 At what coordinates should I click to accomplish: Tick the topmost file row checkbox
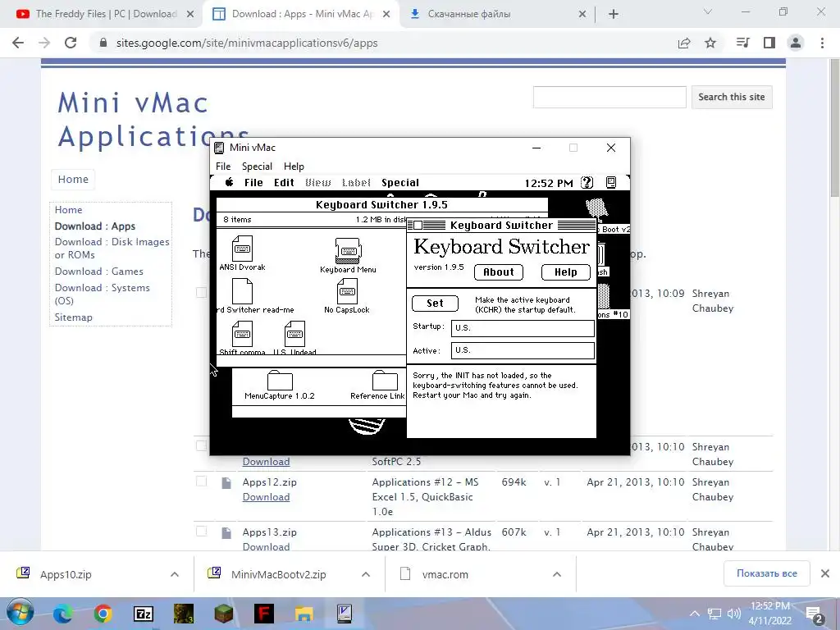(x=202, y=293)
